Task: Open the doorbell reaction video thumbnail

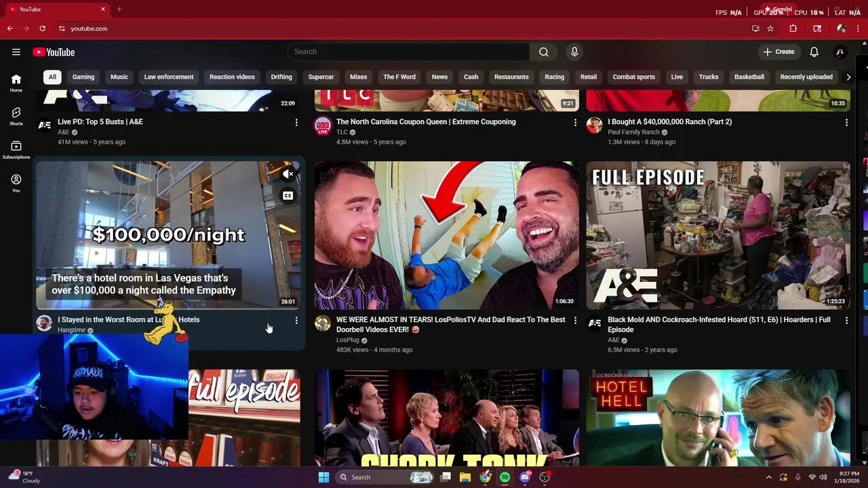Action: pos(447,235)
